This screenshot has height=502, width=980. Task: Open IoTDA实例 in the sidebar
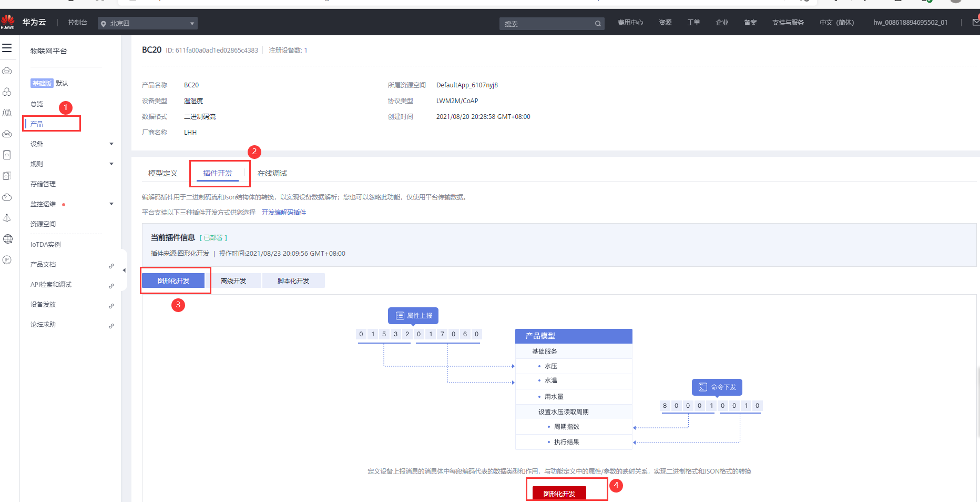tap(45, 245)
